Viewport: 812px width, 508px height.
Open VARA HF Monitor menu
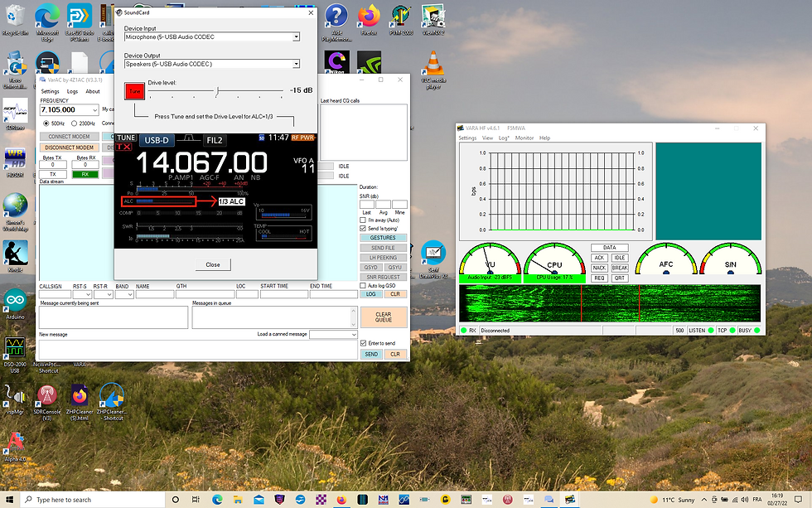pyautogui.click(x=524, y=138)
